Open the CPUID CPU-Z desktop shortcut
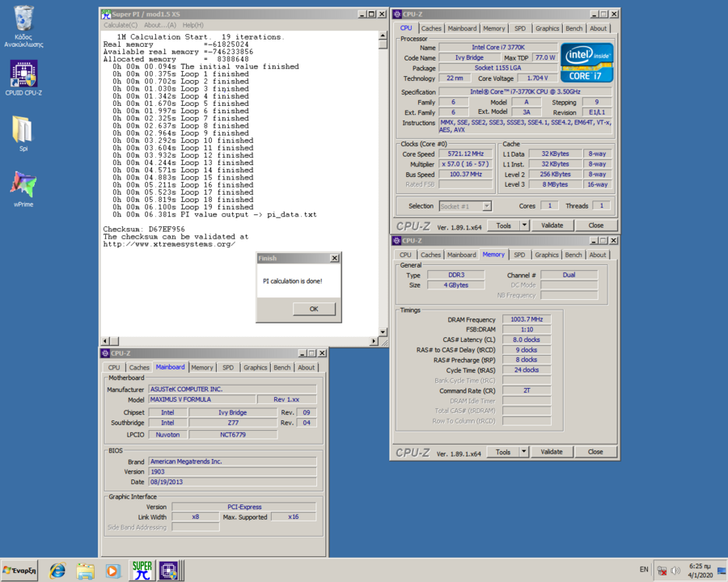Image resolution: width=728 pixels, height=582 pixels. [23, 78]
